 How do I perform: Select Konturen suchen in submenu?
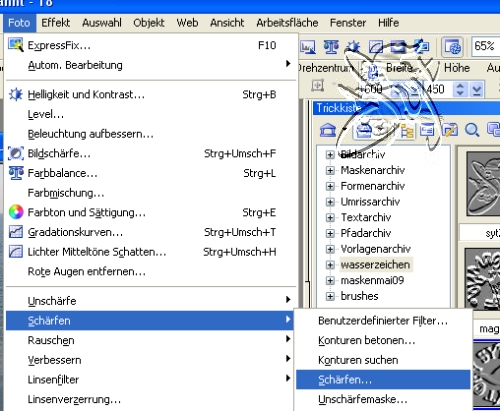(x=383, y=360)
